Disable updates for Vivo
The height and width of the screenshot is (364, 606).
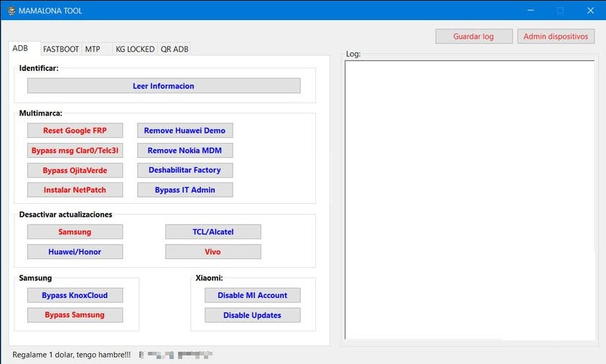pyautogui.click(x=213, y=252)
